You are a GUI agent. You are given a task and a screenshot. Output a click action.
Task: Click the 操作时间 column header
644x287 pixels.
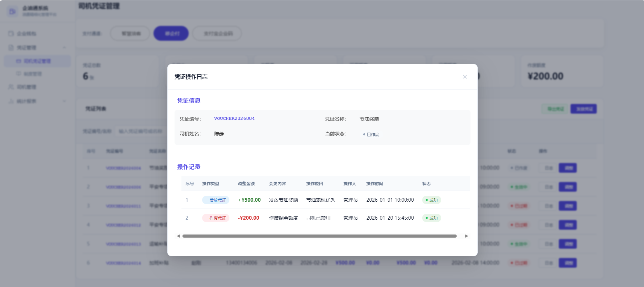click(375, 184)
